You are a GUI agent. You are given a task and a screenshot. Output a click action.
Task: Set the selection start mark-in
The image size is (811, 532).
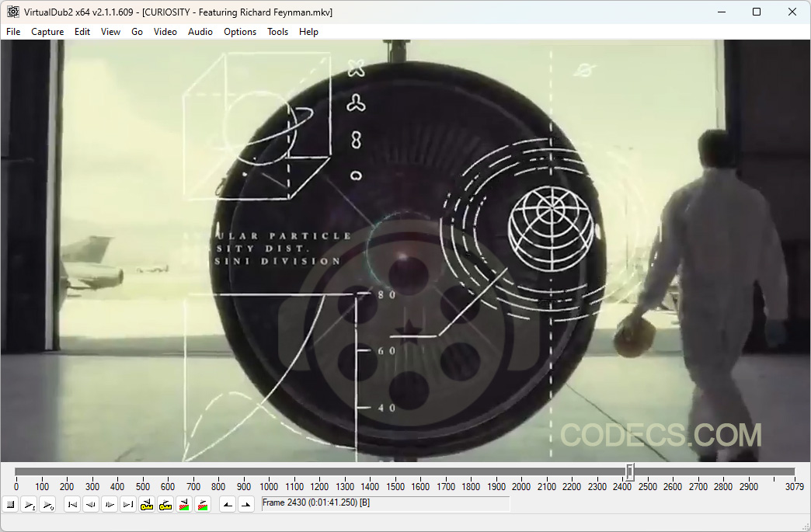228,505
